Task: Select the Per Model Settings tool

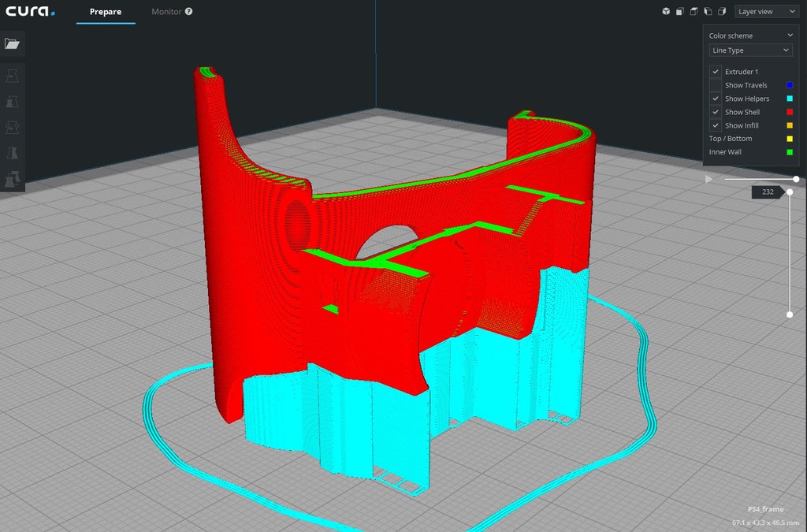Action: click(13, 180)
